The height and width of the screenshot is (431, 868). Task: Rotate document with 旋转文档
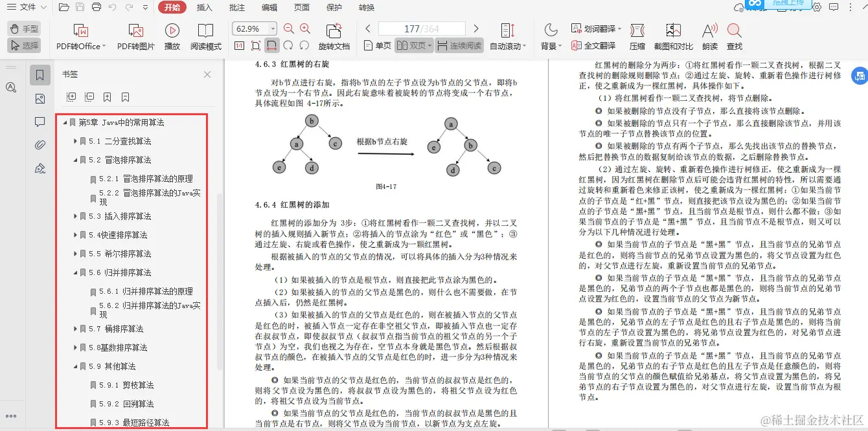(333, 35)
